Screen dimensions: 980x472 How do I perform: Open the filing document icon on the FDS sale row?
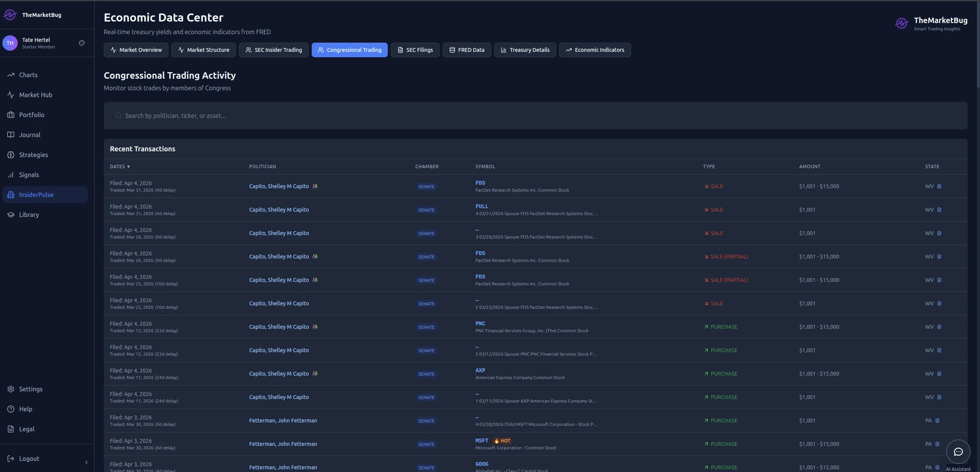939,186
